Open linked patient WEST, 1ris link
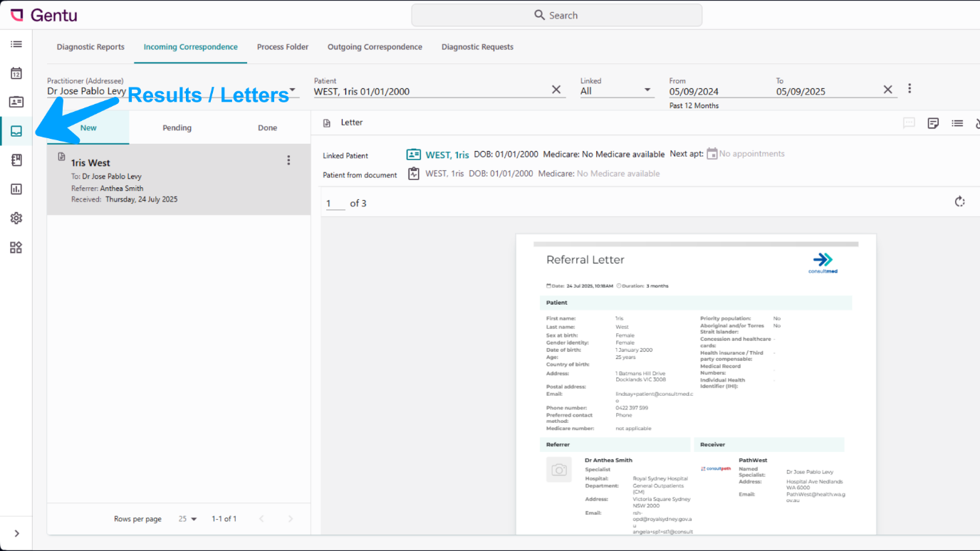Viewport: 980px width, 551px height. click(x=447, y=154)
